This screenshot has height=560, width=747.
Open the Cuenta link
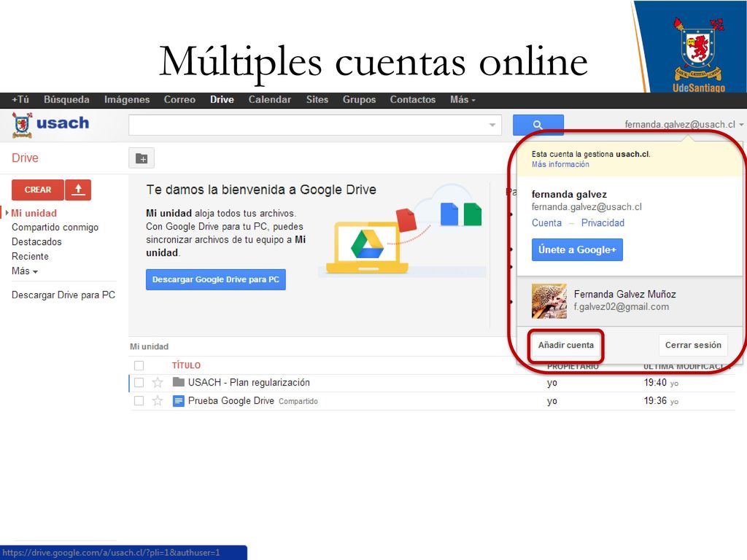pos(546,223)
